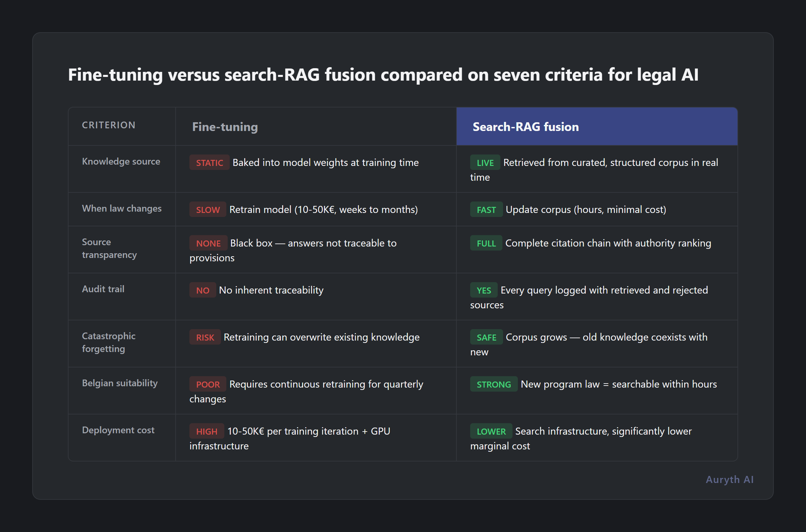Click the RISK badge in Catastrophic forgetting row

pyautogui.click(x=205, y=337)
